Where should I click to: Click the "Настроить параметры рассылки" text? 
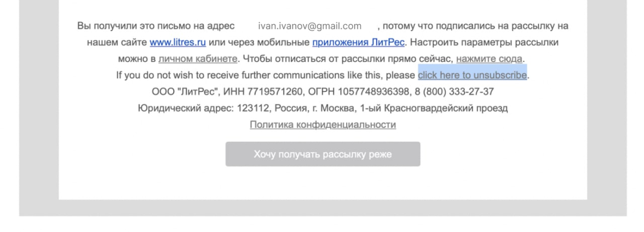click(484, 42)
